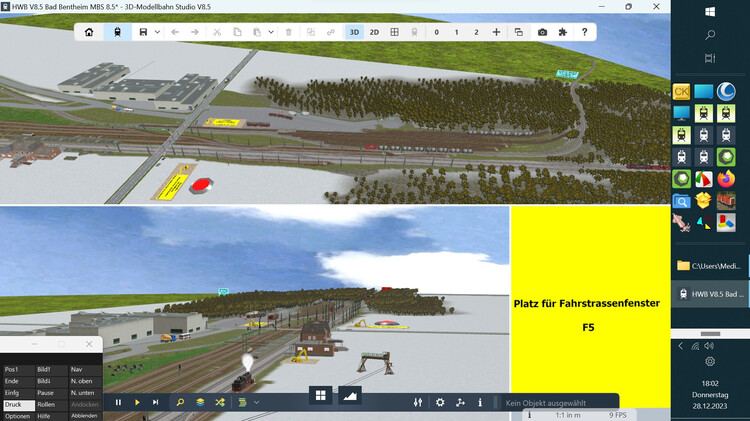Click the Pos1 key in the keypad window
The height and width of the screenshot is (421, 750).
click(18, 369)
